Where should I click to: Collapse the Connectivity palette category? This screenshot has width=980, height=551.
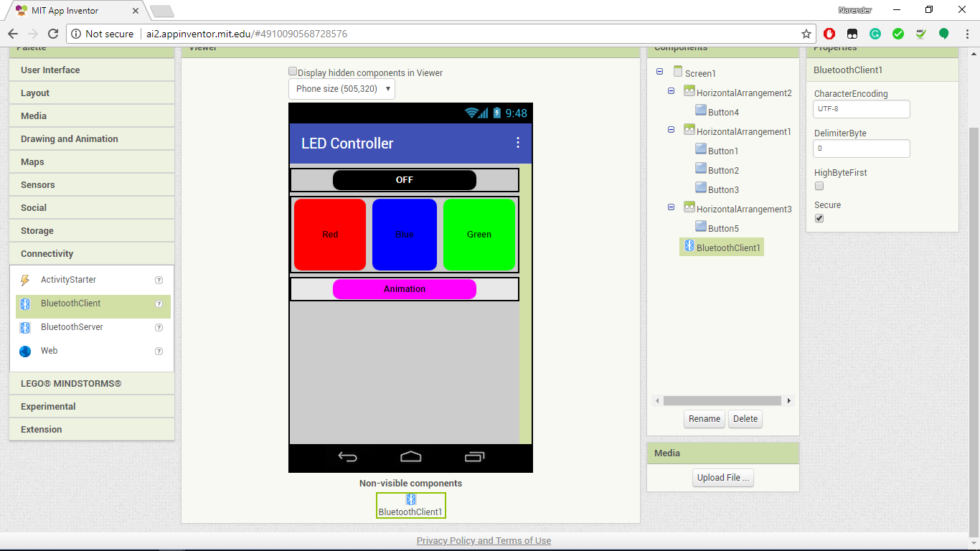coord(92,254)
